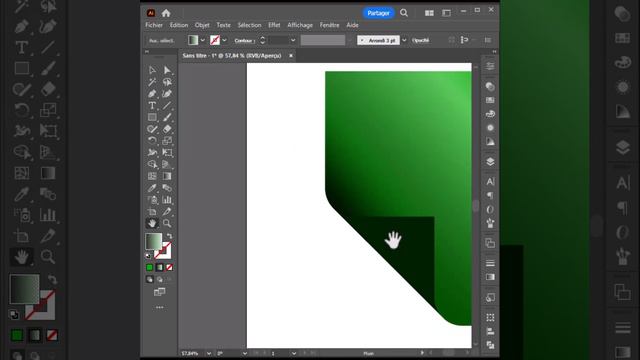The width and height of the screenshot is (640, 360).
Task: Open the Effet menu
Action: [274, 25]
